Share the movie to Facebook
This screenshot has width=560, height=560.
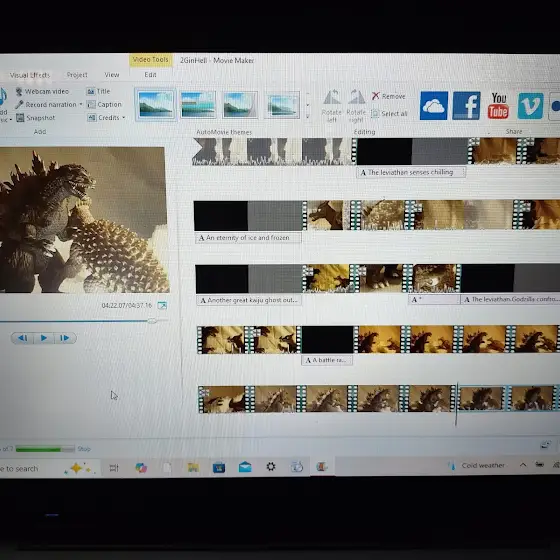click(466, 106)
